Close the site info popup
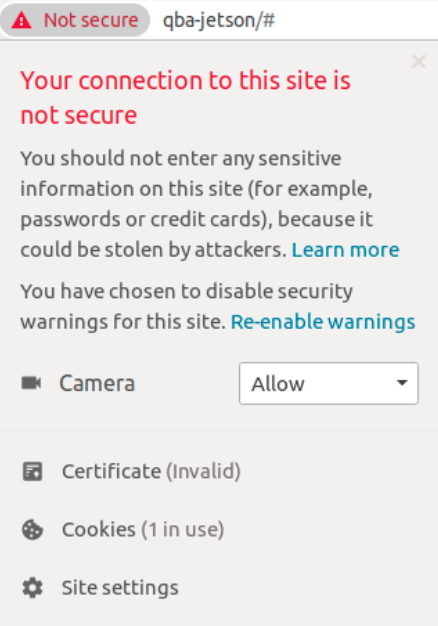Image resolution: width=438 pixels, height=626 pixels. [x=419, y=62]
